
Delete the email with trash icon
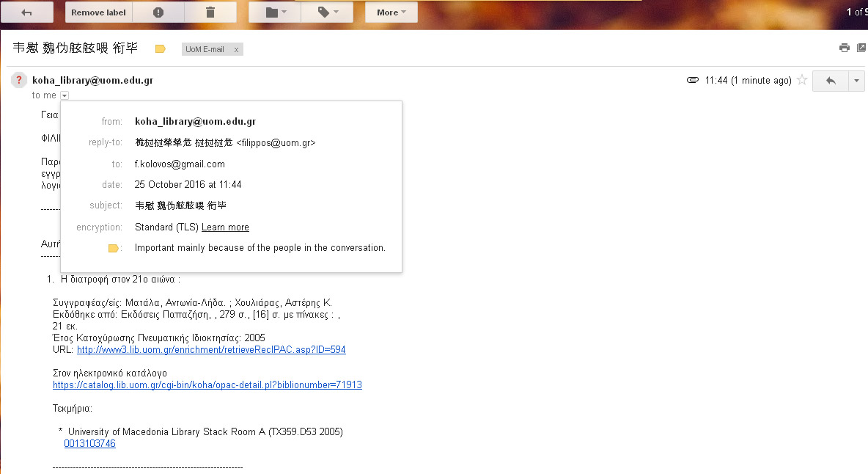tap(210, 12)
